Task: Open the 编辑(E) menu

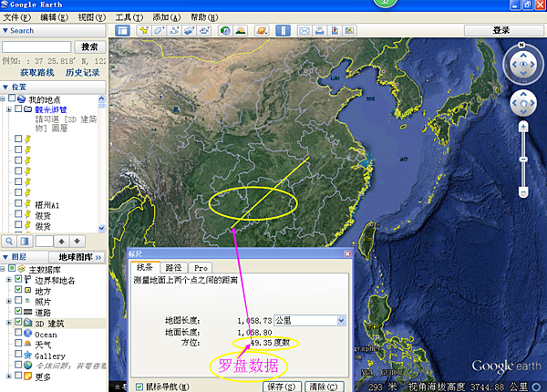Action: [54, 17]
